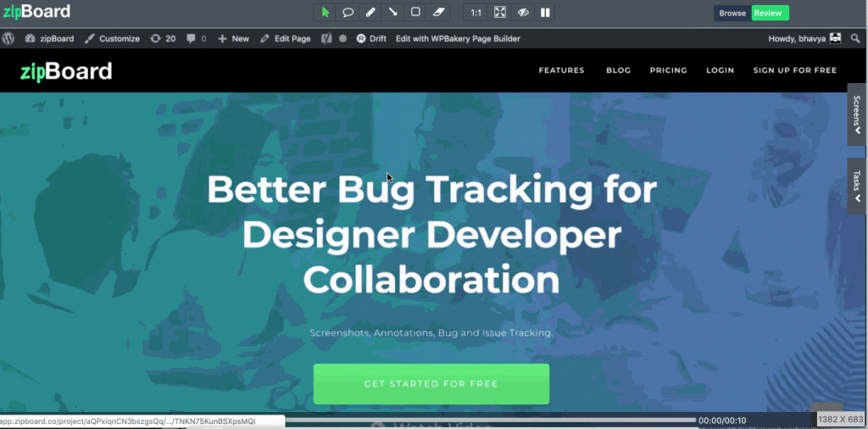Viewport: 868px width, 429px height.
Task: Click Edit Page in admin bar
Action: [x=286, y=39]
